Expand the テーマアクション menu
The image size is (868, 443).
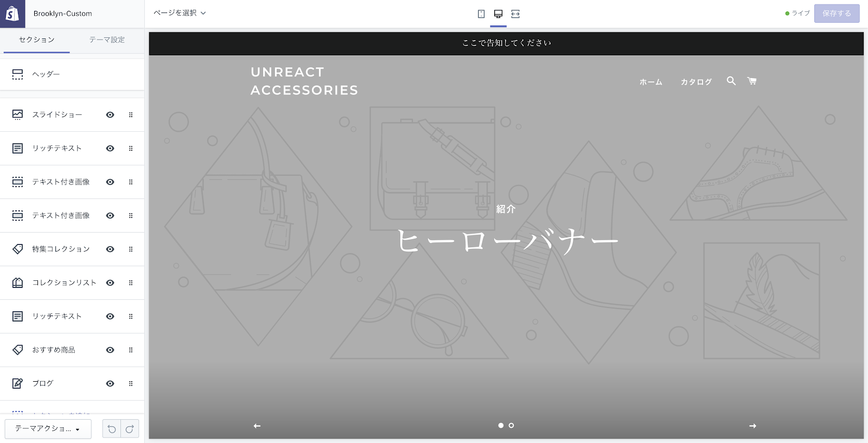pyautogui.click(x=48, y=429)
